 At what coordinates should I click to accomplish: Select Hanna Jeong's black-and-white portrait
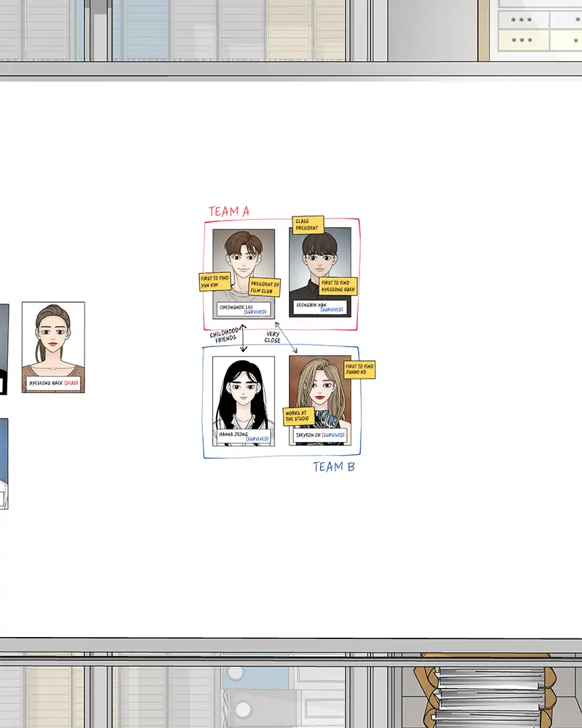(x=244, y=401)
